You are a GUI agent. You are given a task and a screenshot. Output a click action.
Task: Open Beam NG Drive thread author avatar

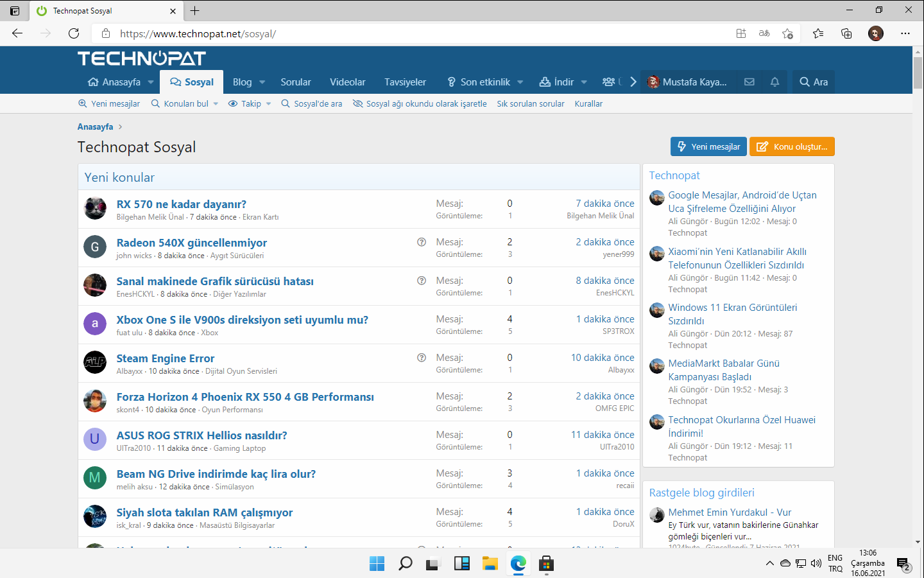click(95, 478)
